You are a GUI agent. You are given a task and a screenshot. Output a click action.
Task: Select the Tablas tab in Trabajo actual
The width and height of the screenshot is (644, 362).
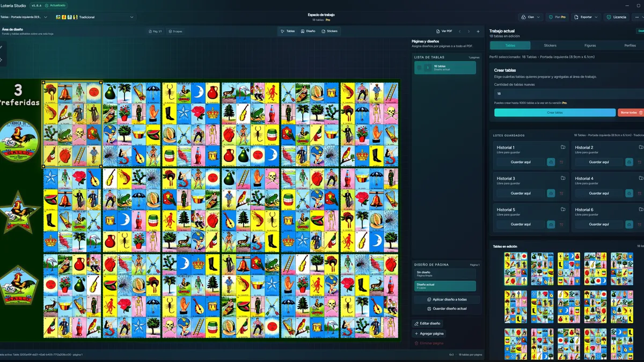click(x=510, y=46)
